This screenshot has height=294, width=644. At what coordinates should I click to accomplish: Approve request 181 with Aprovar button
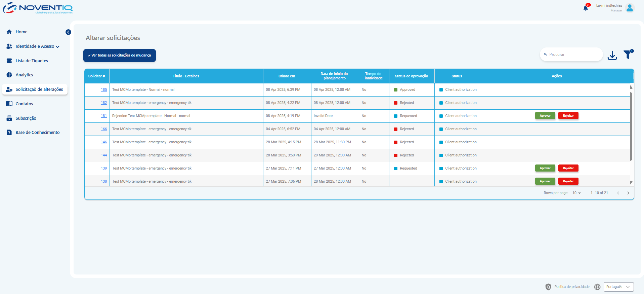point(545,116)
